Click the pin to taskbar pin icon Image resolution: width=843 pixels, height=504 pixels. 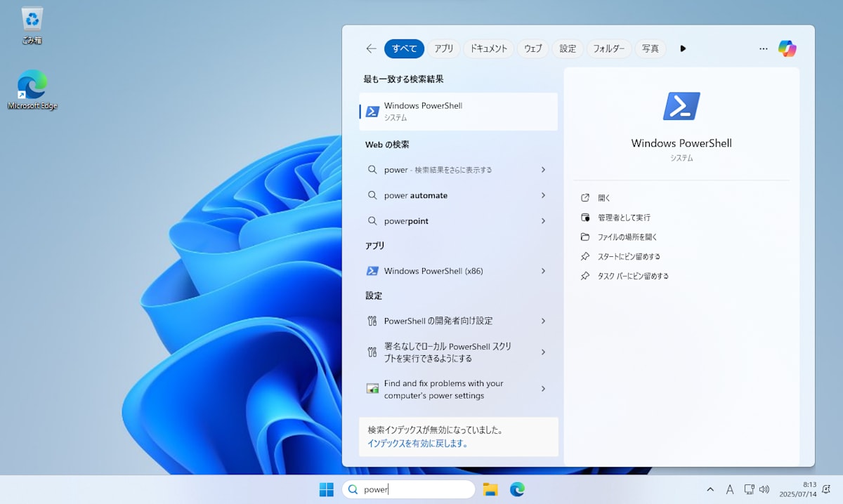[585, 277]
